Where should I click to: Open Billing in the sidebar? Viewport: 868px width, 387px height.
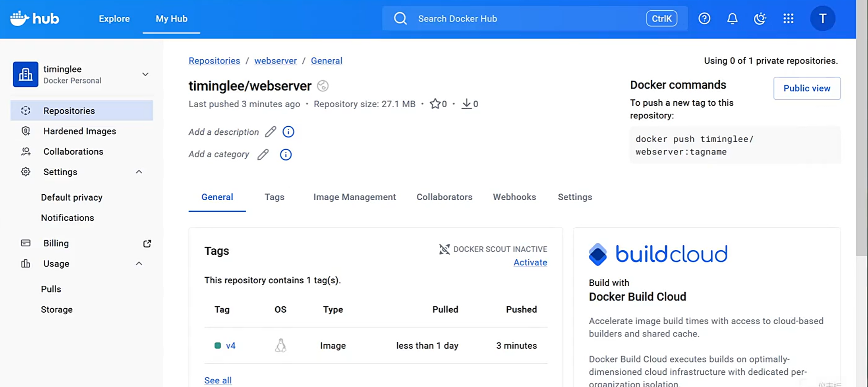pos(56,243)
